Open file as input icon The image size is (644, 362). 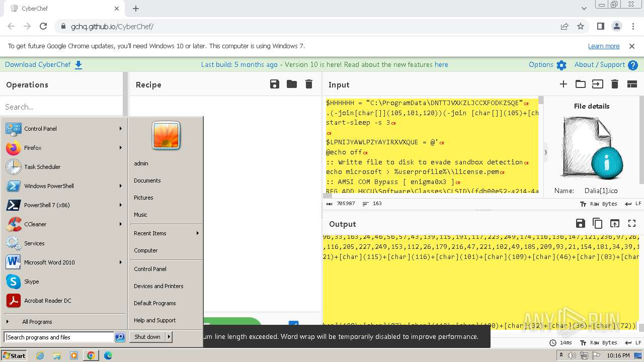pos(598,84)
